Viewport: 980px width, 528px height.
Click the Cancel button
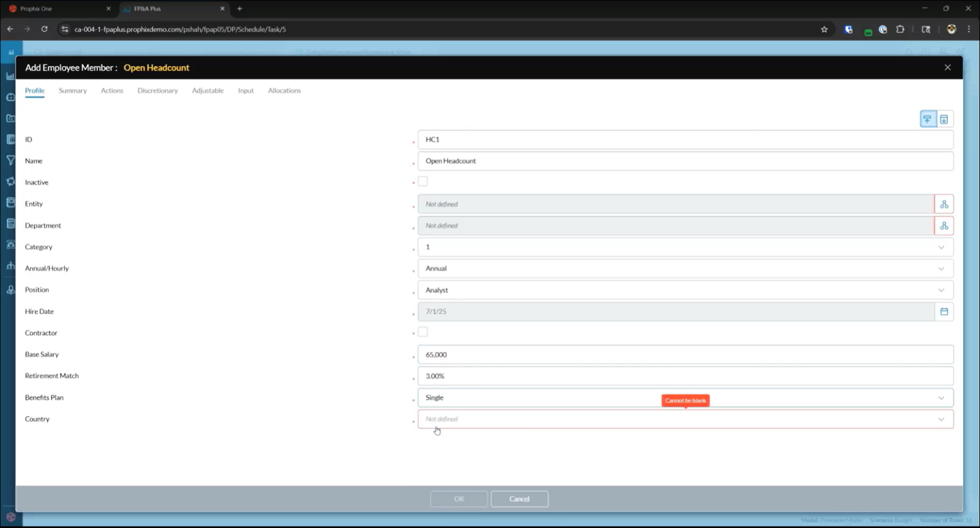point(519,499)
